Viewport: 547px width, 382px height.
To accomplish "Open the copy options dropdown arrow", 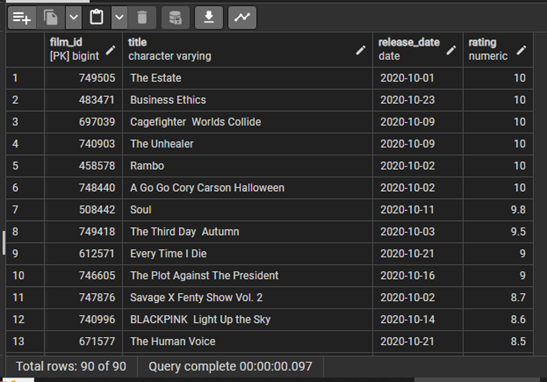I will (x=74, y=17).
